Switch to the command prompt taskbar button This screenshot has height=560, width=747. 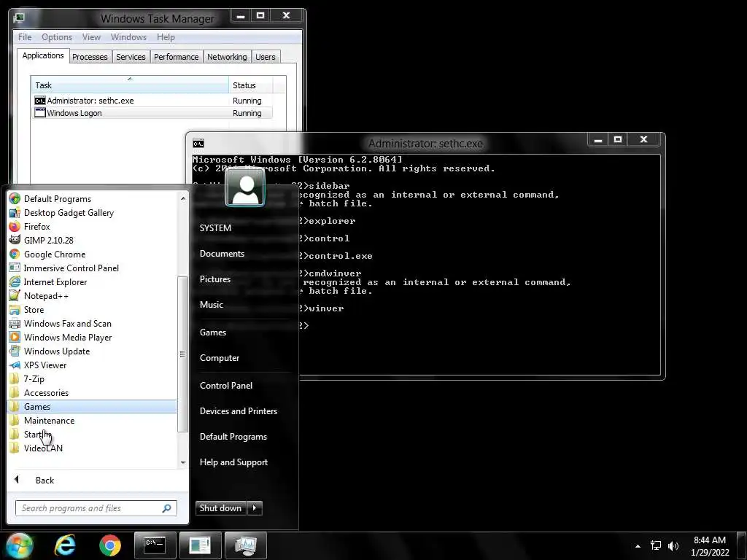tap(155, 545)
